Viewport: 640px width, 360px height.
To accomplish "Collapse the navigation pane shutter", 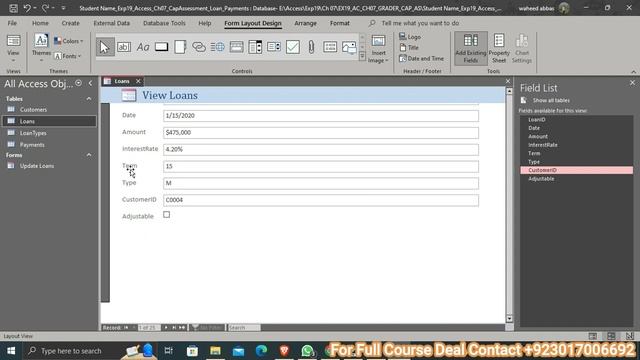I will 90,83.
